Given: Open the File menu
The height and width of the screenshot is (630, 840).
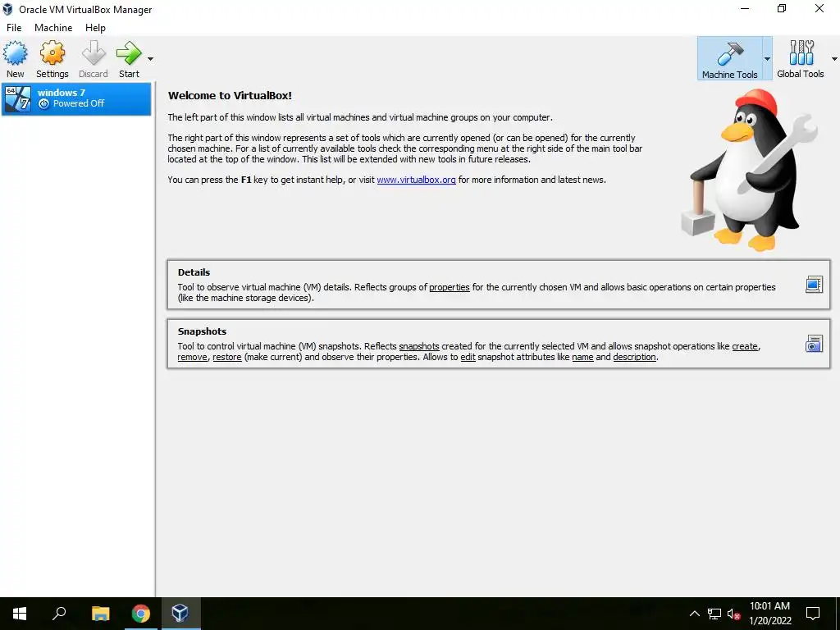Looking at the screenshot, I should coord(14,28).
